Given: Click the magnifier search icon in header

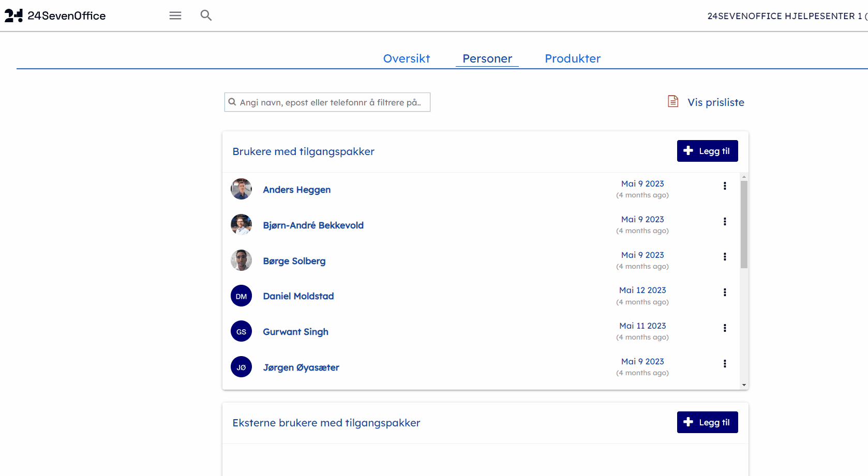Looking at the screenshot, I should point(206,16).
